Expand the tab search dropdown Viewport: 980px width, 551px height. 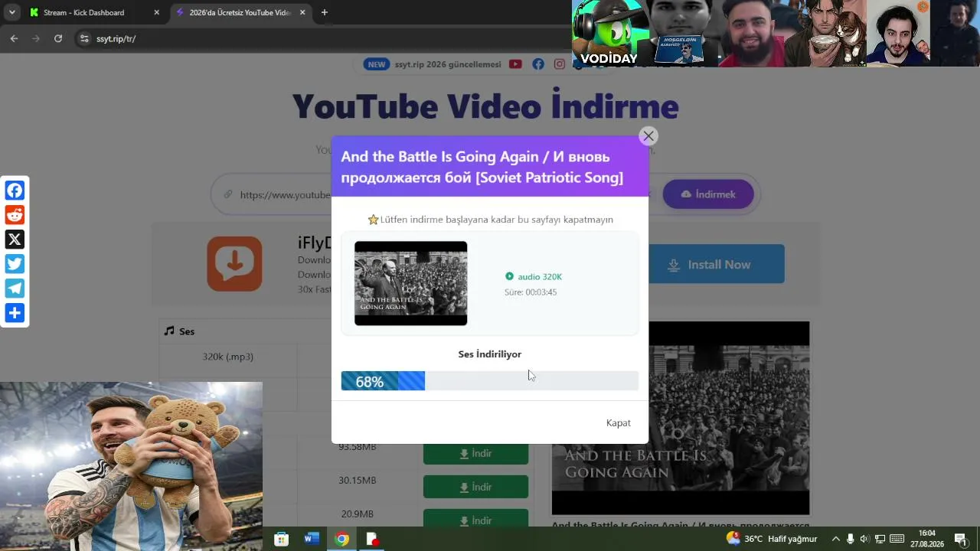click(x=12, y=12)
